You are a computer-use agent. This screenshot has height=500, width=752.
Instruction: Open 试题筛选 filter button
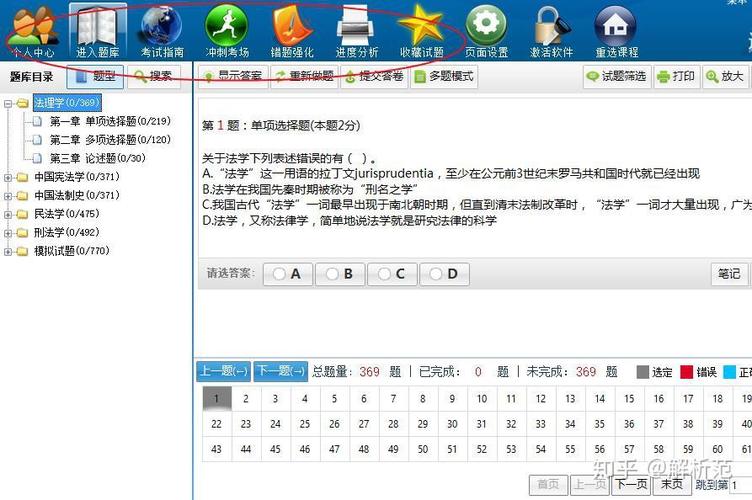click(x=617, y=77)
